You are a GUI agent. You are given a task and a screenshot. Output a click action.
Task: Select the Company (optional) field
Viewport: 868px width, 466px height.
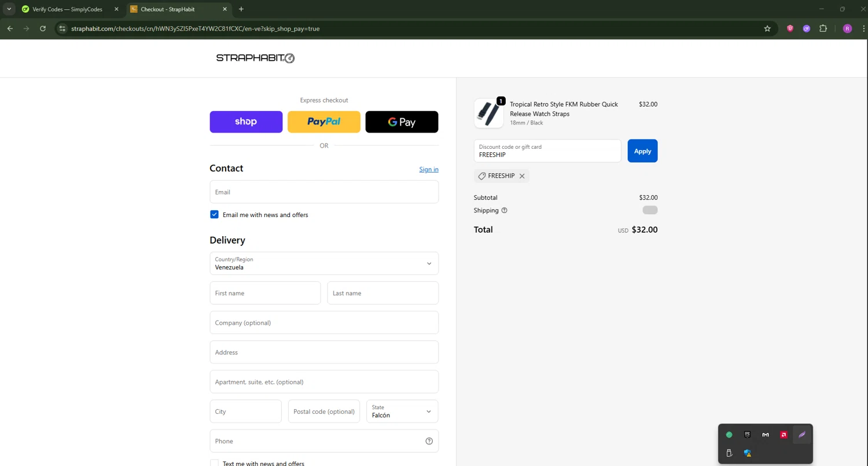[x=324, y=322]
